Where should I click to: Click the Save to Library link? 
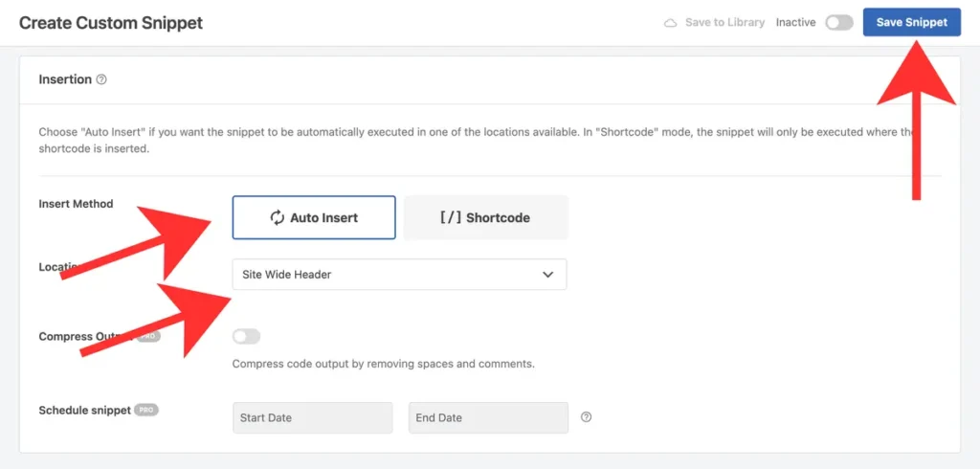point(724,23)
